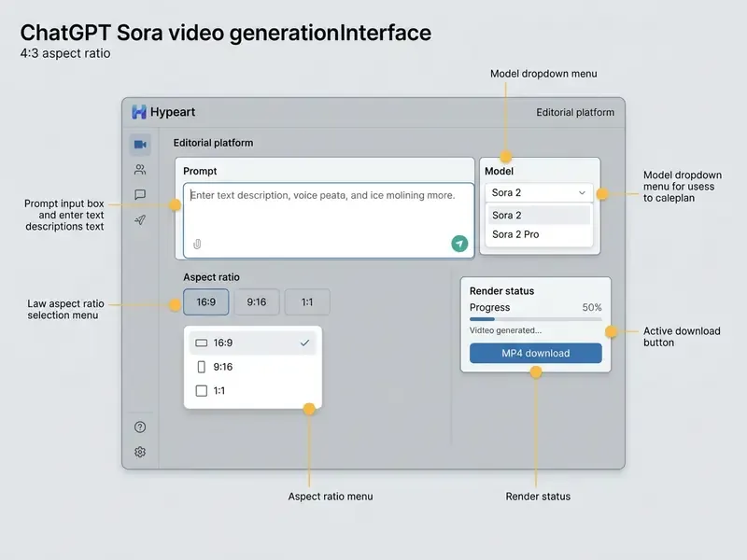Submit prompt with green send button

pyautogui.click(x=459, y=244)
